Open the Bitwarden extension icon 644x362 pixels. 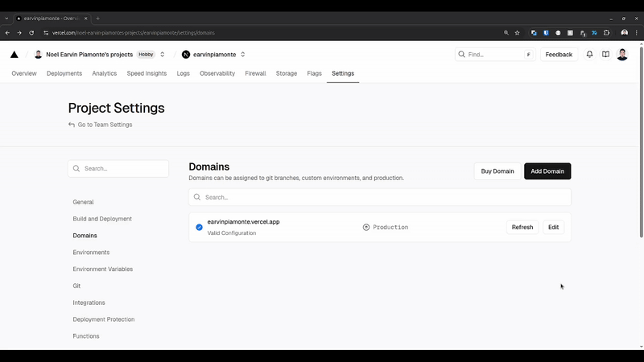[546, 33]
